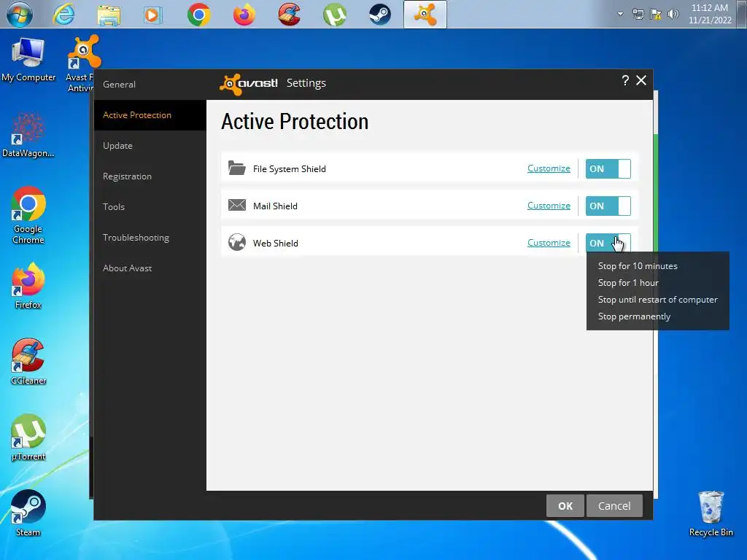Choose Stop permanently
Image resolution: width=747 pixels, height=560 pixels.
[634, 316]
